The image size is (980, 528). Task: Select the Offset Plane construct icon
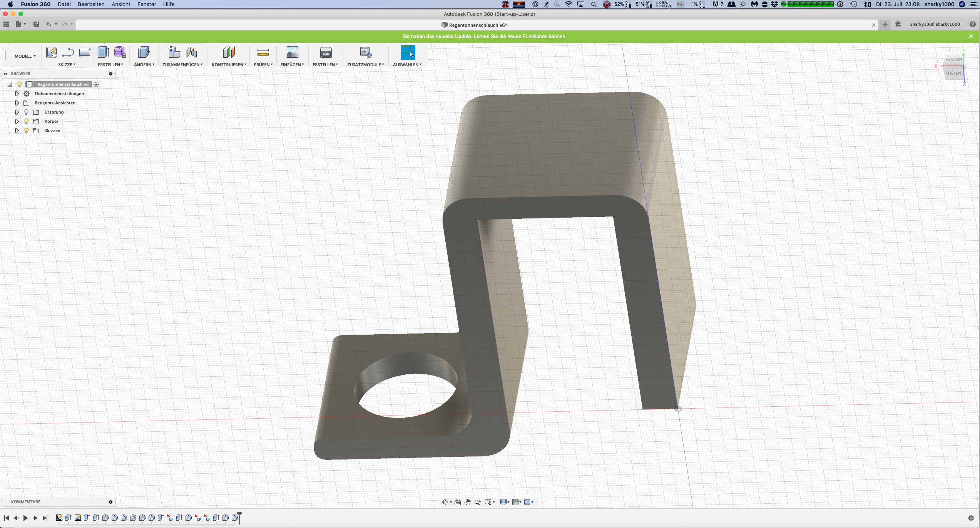click(229, 52)
